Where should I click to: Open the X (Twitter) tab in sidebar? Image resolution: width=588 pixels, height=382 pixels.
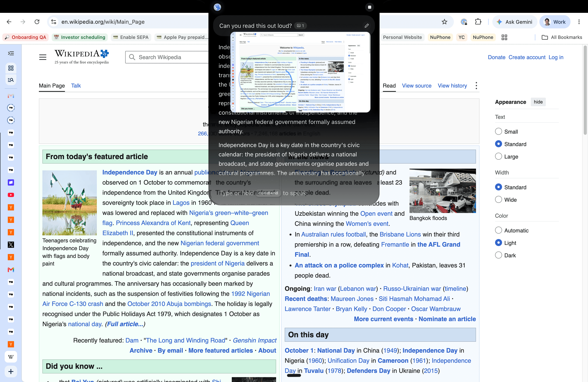click(x=11, y=245)
